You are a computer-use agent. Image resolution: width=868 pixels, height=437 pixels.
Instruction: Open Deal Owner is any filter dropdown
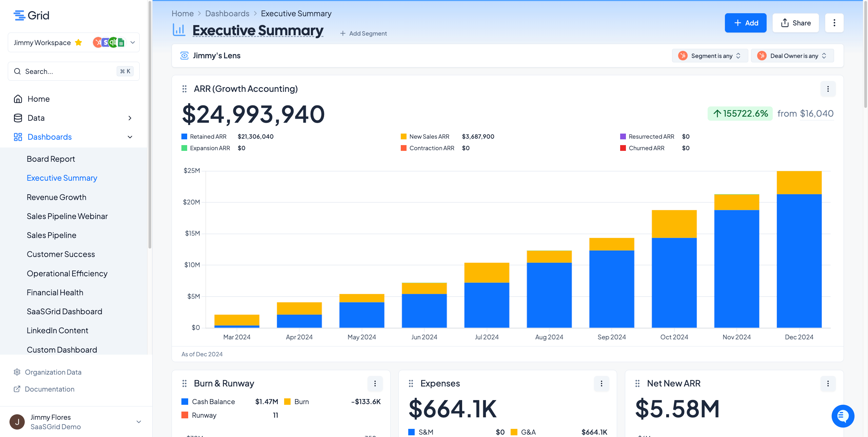tap(792, 56)
